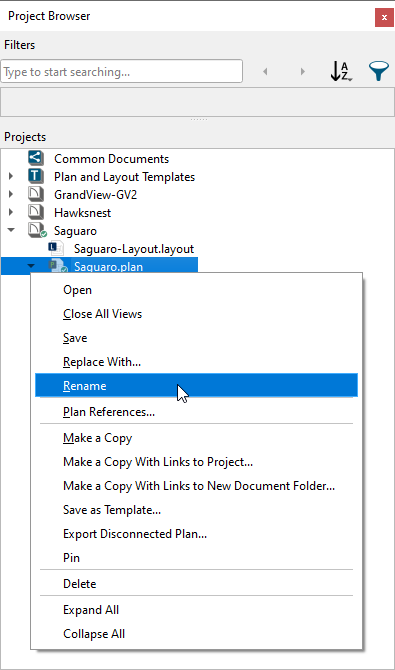395x670 pixels.
Task: Collapse the Saguaro.plan node
Action: point(30,266)
